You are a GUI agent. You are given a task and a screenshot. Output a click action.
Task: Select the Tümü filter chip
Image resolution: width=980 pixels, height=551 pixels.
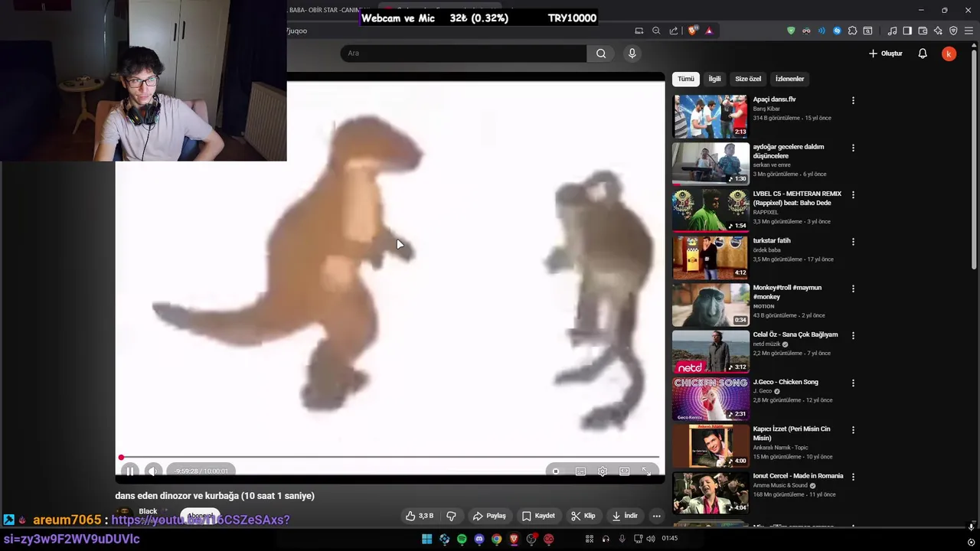pos(685,79)
